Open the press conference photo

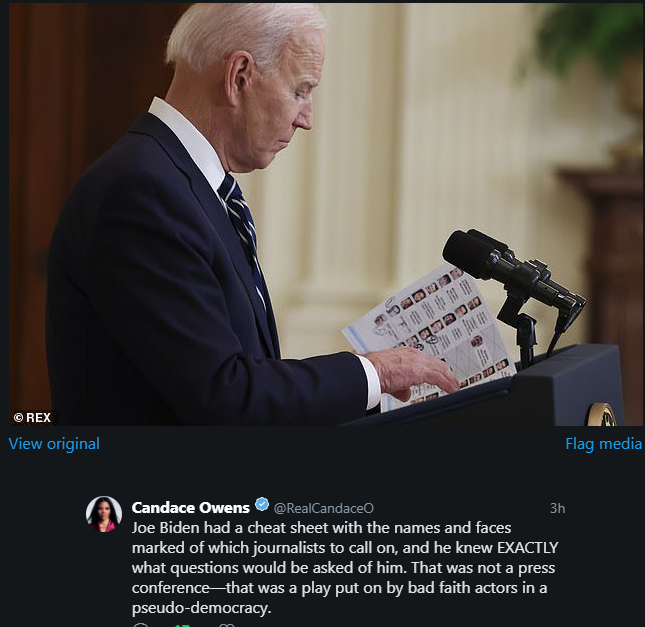[x=325, y=214]
